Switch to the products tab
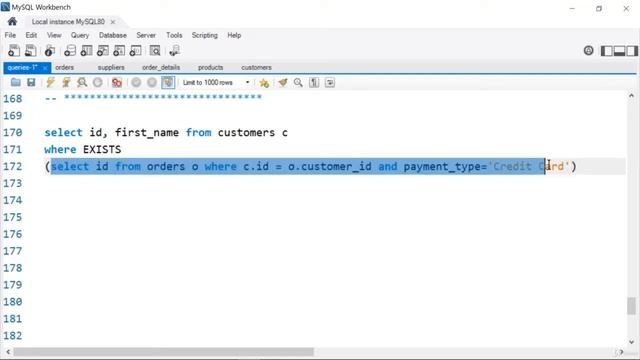Screen dimensions: 640x360 [x=211, y=67]
